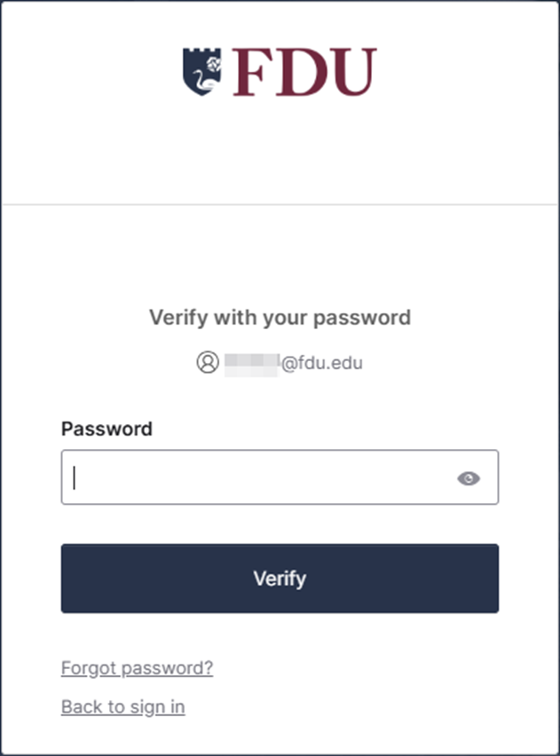Click the text cursor in password box
560x756 pixels.
tap(75, 478)
